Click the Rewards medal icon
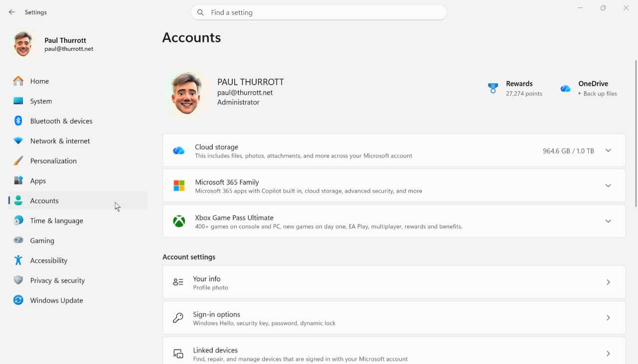Viewport: 638px width, 364px height. [493, 88]
